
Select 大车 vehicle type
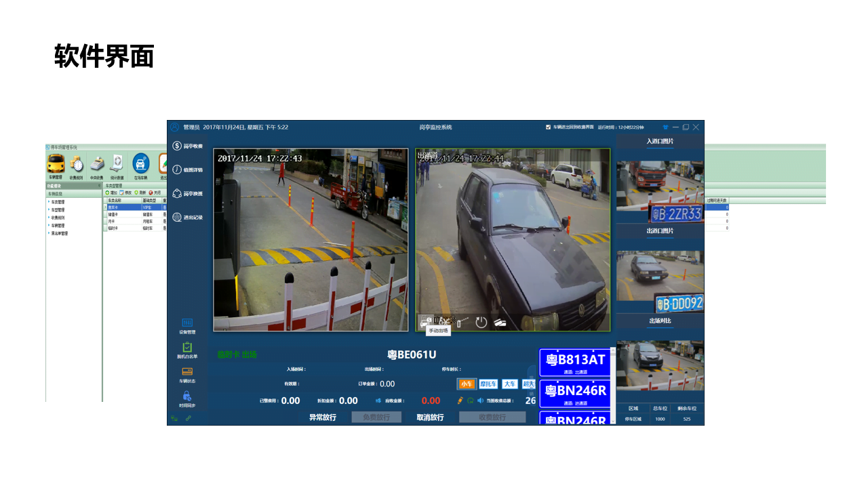(x=509, y=384)
